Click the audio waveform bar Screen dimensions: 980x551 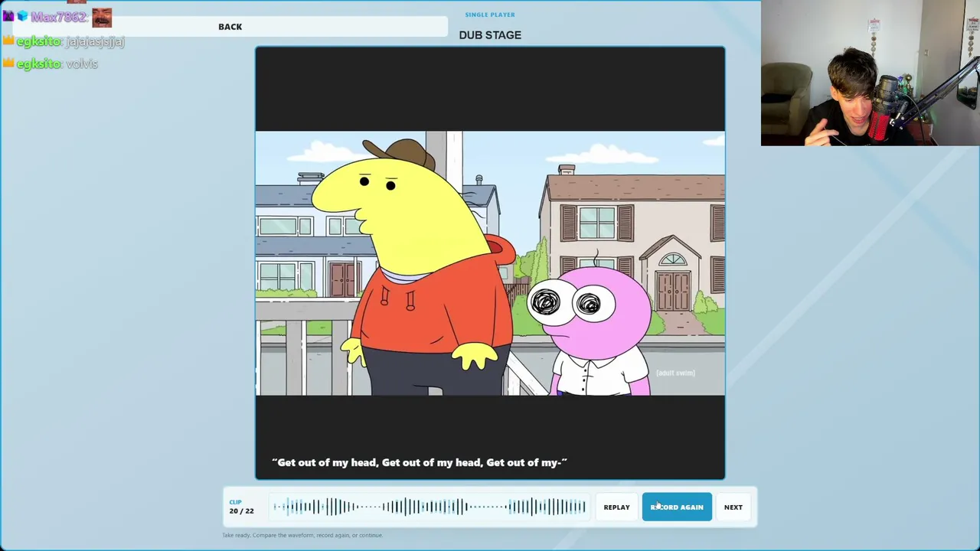430,507
